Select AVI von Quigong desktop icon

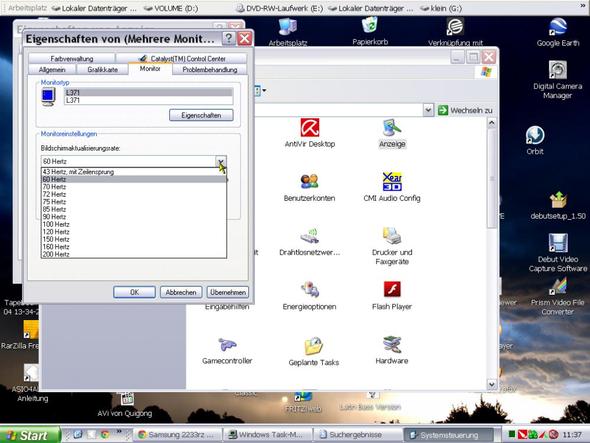click(x=125, y=405)
